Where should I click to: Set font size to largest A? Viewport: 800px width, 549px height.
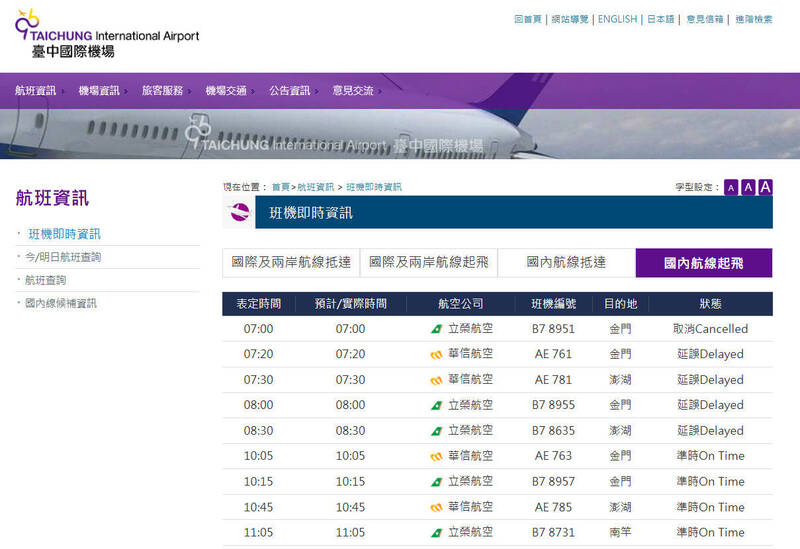765,187
